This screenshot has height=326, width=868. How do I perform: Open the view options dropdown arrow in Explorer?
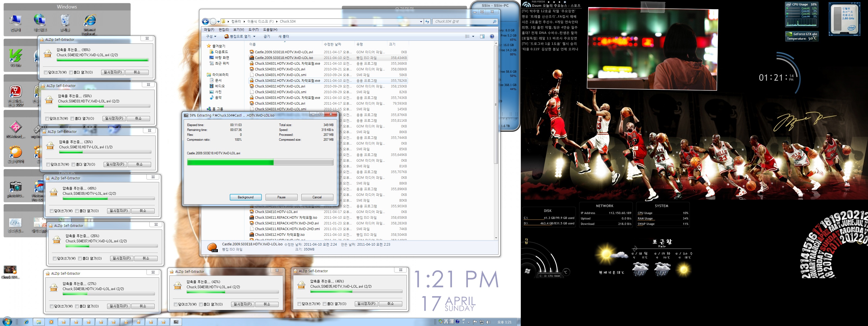click(473, 36)
